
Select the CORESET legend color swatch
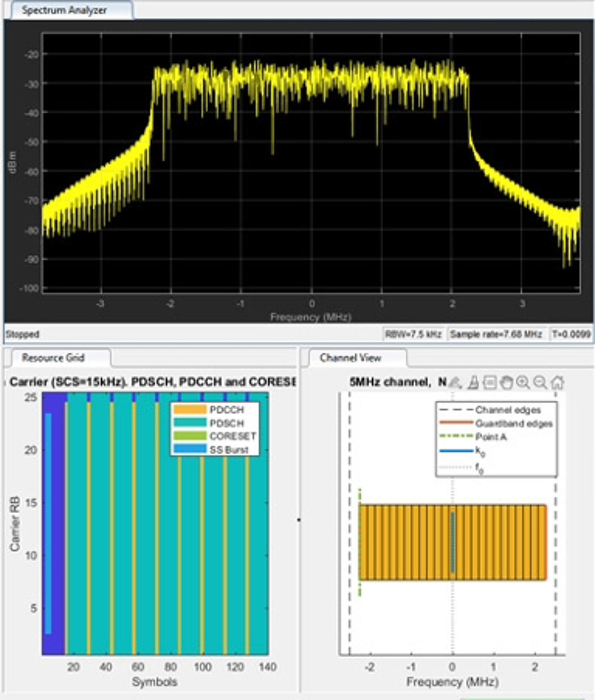point(190,436)
